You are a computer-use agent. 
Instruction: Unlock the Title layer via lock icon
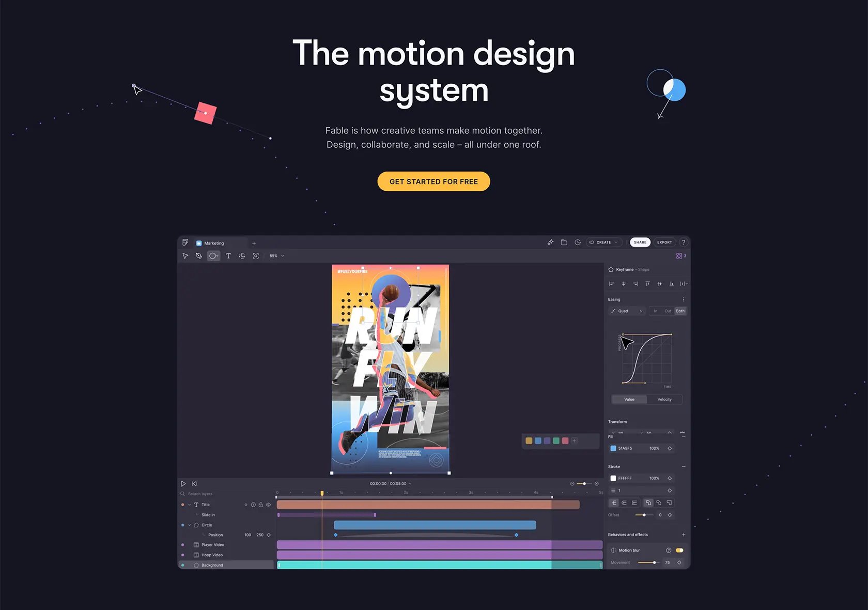[x=261, y=505]
